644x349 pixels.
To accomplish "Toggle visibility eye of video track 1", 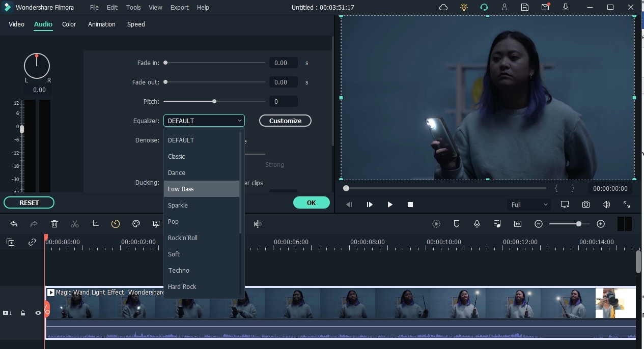I will point(38,313).
